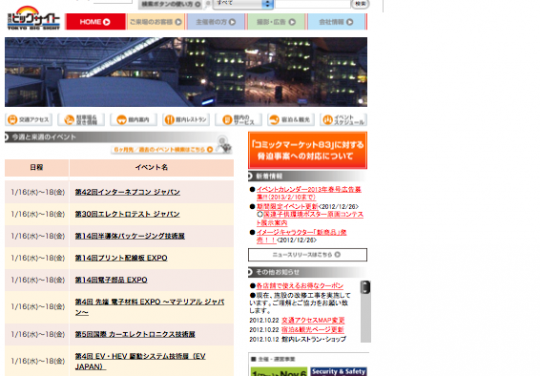
Task: Open the parking information icon button
Action: pyautogui.click(x=81, y=119)
